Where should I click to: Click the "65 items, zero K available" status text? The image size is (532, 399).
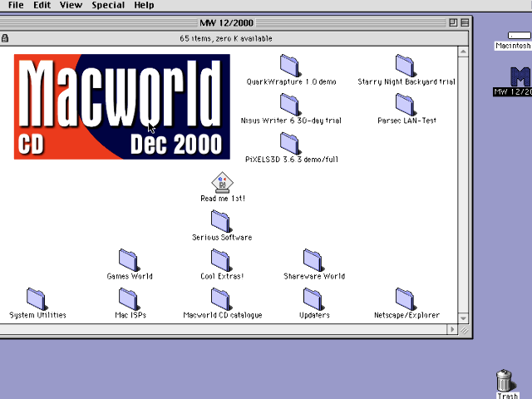coord(226,38)
